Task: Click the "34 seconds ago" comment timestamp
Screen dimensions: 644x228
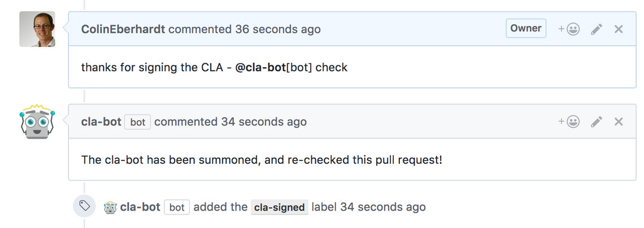Action: tap(264, 121)
